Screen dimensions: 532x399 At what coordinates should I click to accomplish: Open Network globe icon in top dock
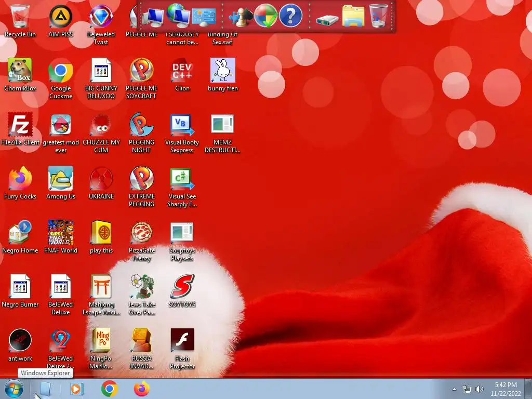(x=178, y=16)
